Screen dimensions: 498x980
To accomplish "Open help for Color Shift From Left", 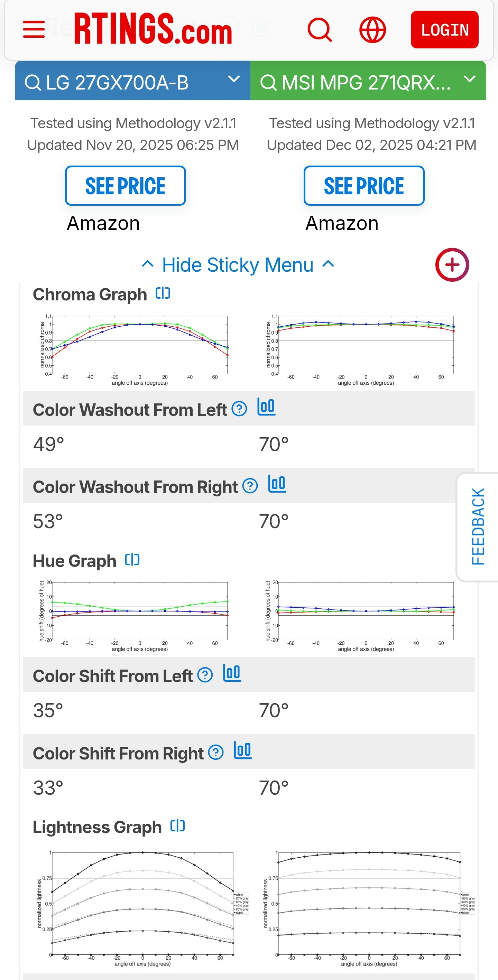I will click(205, 675).
